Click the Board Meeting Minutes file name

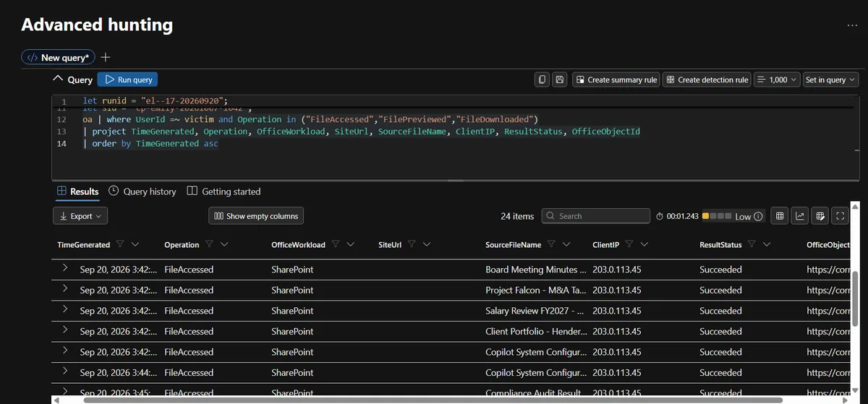pos(536,270)
